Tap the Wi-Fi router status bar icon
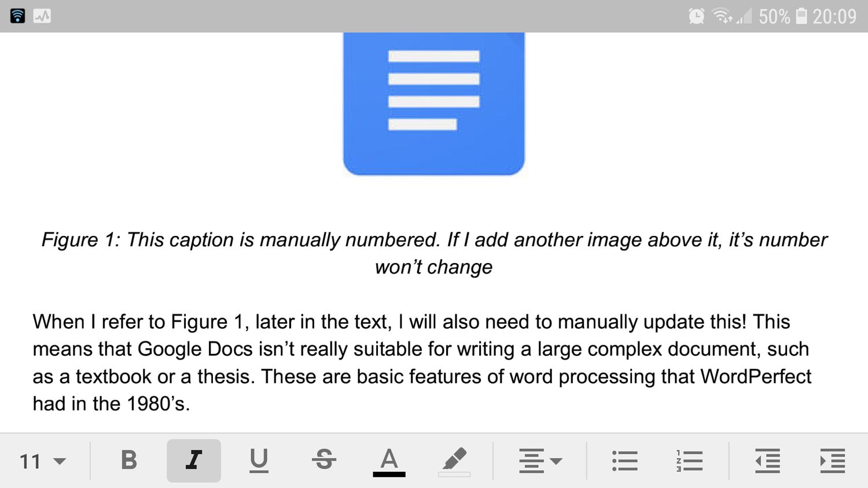Screen dimensions: 868x488 [x=18, y=16]
